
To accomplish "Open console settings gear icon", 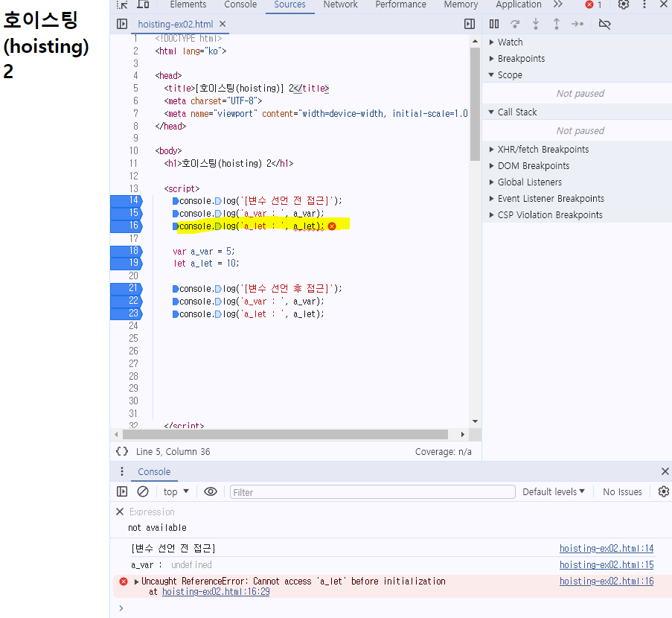I will [664, 491].
